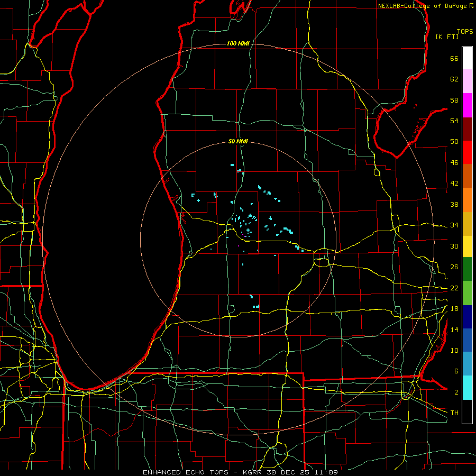Viewport: 476px width, 476px height.
Task: Select the light green legend color band
Action: [x=467, y=293]
